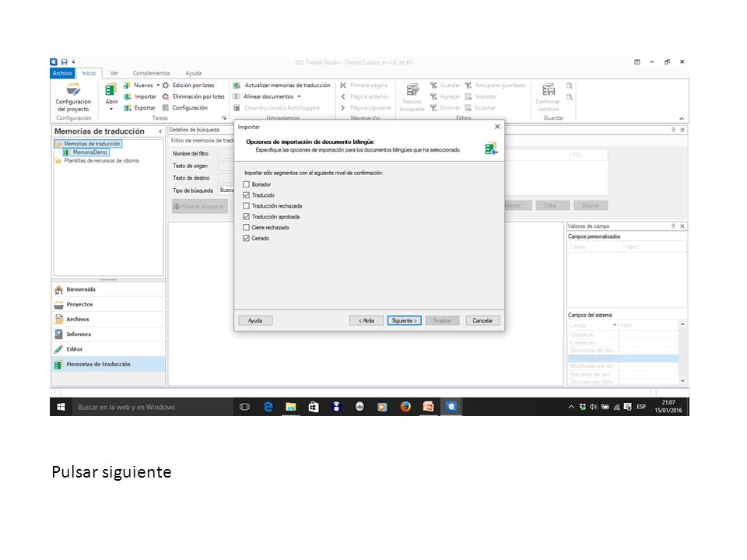Launch Firefox from taskbar
The height and width of the screenshot is (560, 747).
(405, 407)
